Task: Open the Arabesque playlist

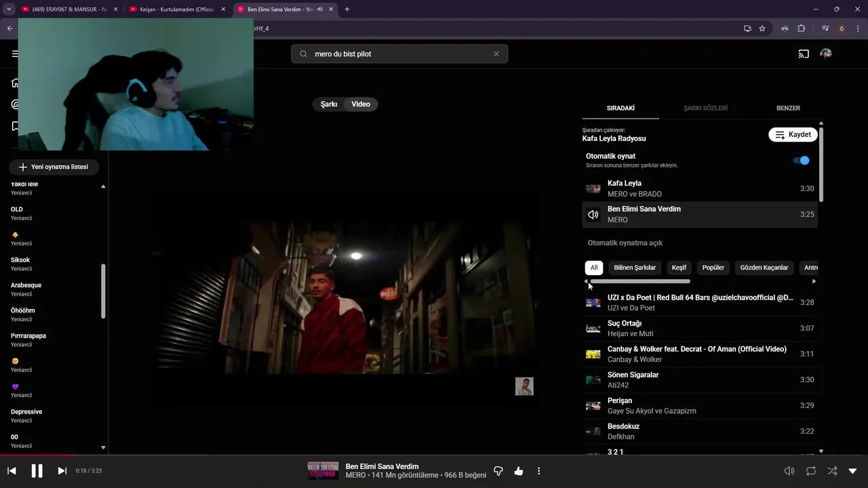Action: (x=54, y=289)
